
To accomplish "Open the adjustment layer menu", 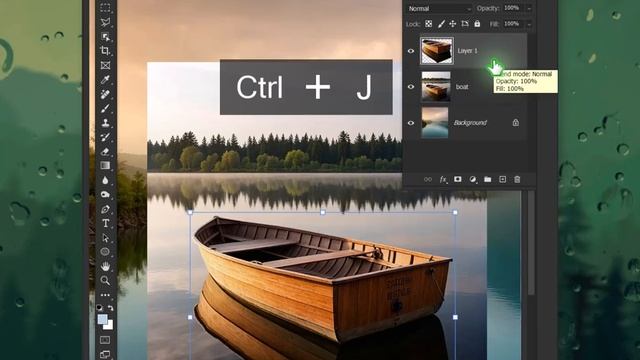I will [473, 180].
